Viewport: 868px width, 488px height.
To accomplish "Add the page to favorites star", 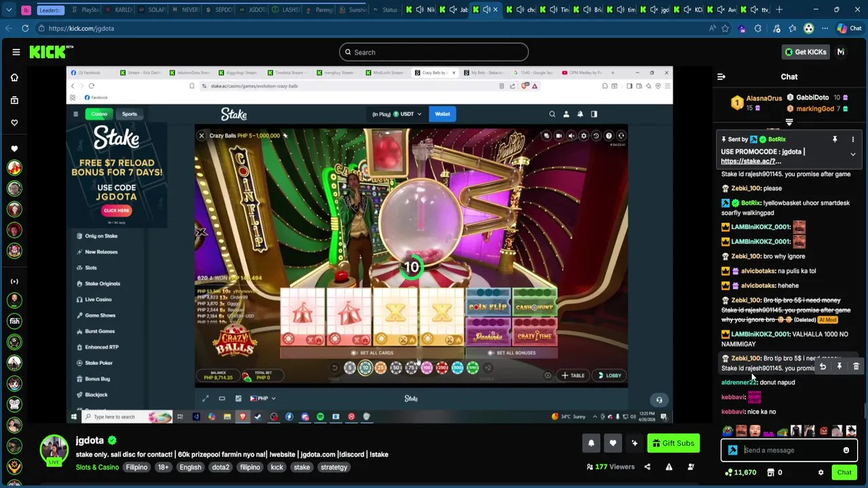I will (725, 28).
